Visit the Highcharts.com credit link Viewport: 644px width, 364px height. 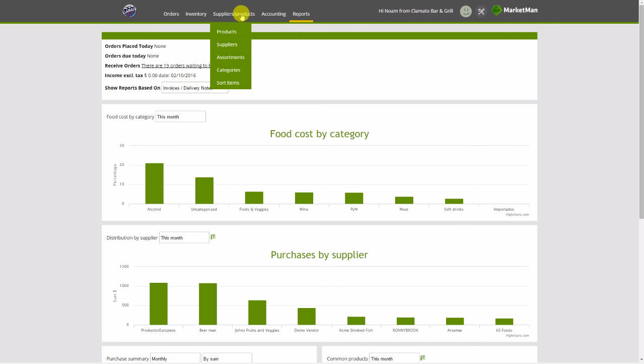pos(518,214)
